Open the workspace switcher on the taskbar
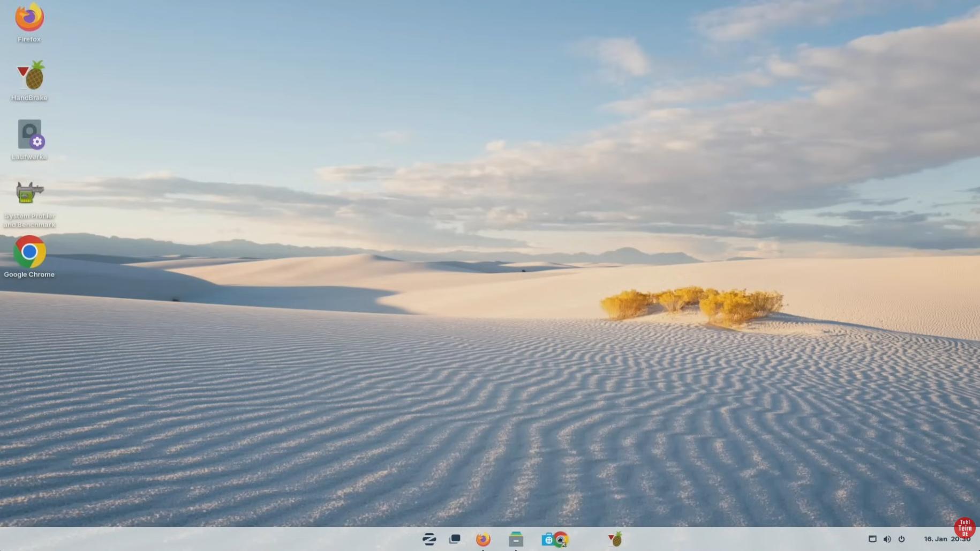This screenshot has height=551, width=980. tap(455, 539)
